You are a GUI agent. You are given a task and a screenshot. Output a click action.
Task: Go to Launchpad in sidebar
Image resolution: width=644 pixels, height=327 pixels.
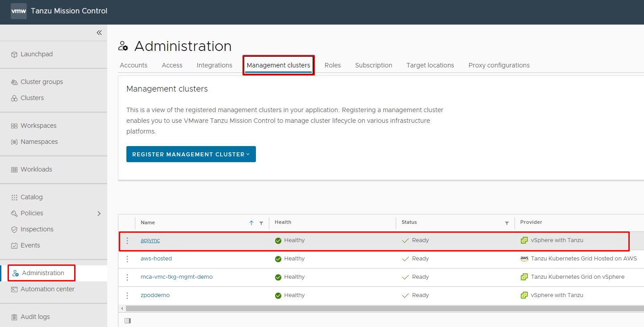tap(37, 54)
